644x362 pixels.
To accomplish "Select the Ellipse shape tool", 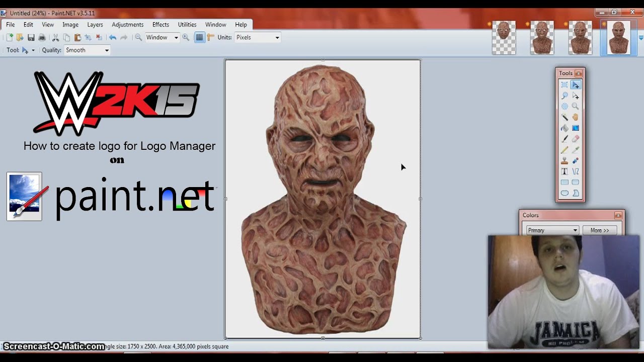I will (565, 193).
